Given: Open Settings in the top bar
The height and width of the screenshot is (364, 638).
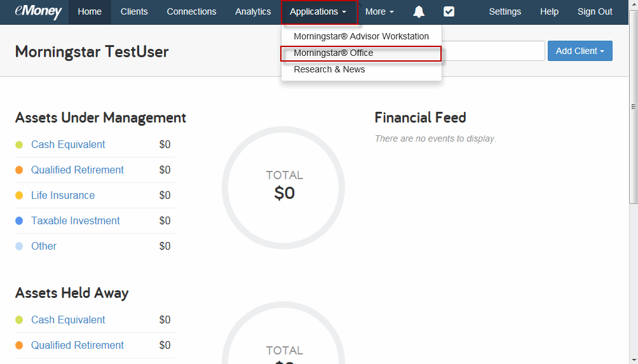Looking at the screenshot, I should coord(505,11).
